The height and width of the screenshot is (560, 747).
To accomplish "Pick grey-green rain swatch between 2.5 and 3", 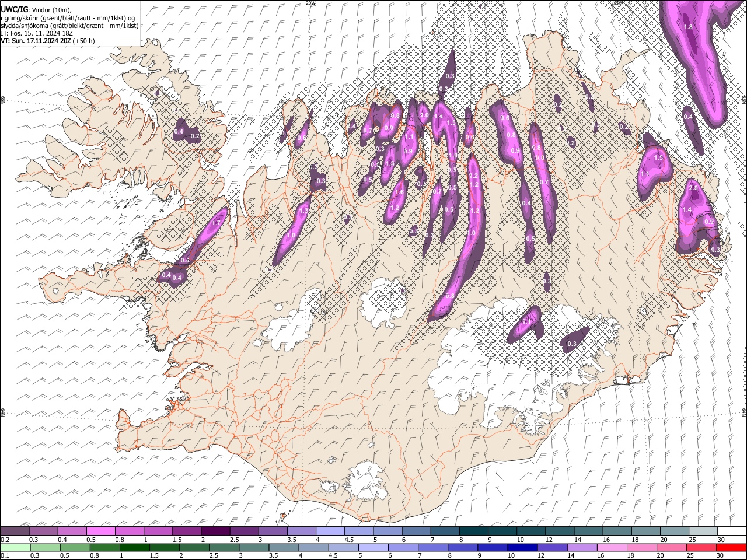I will point(224,547).
